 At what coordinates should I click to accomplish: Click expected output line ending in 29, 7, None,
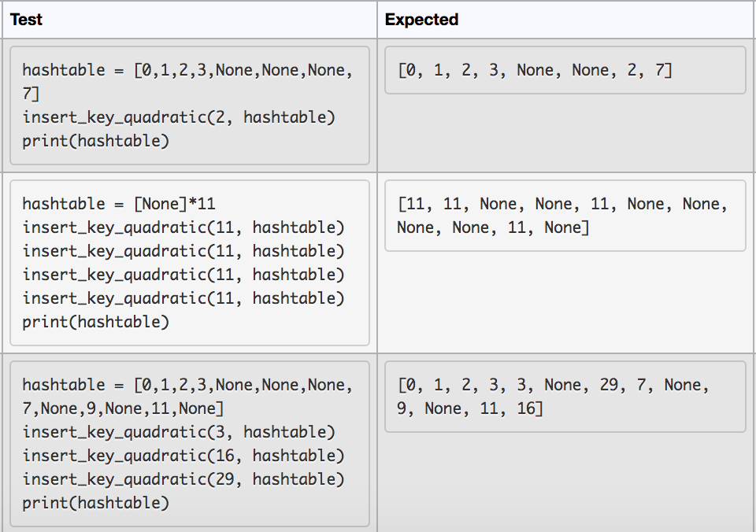click(554, 385)
